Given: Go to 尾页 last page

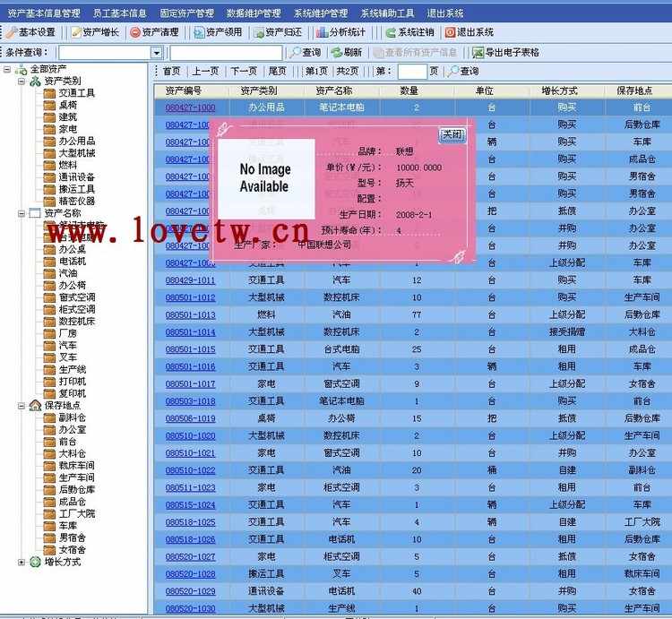Looking at the screenshot, I should point(277,71).
